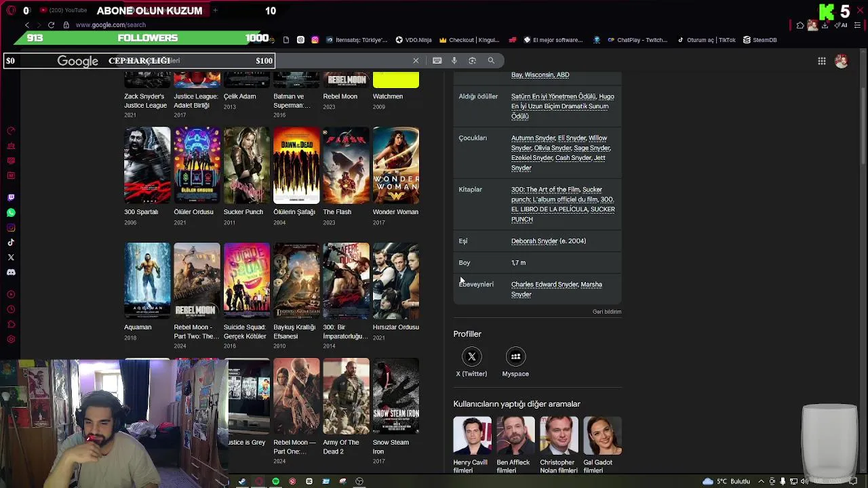
Task: Open the Google apps grid
Action: tap(821, 61)
